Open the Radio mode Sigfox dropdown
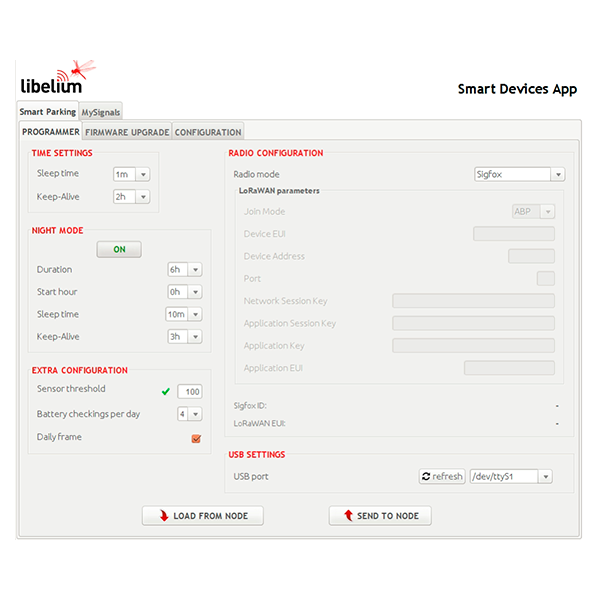600x600 pixels. [x=519, y=174]
